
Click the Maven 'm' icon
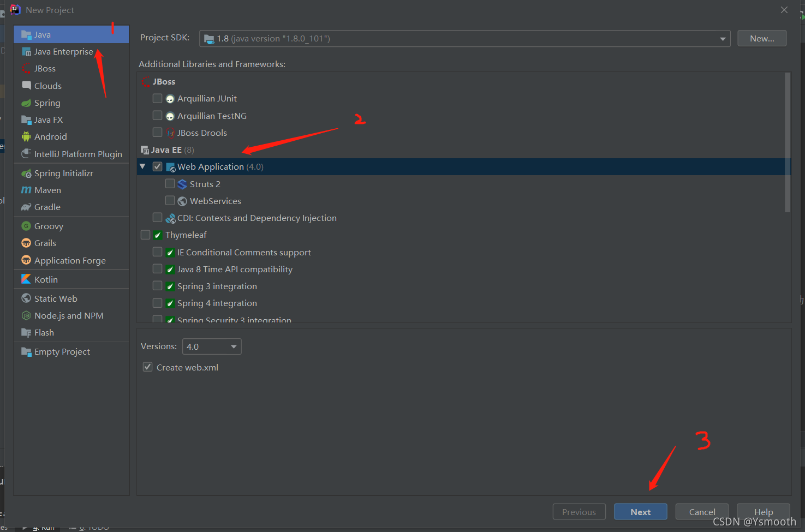tap(26, 190)
